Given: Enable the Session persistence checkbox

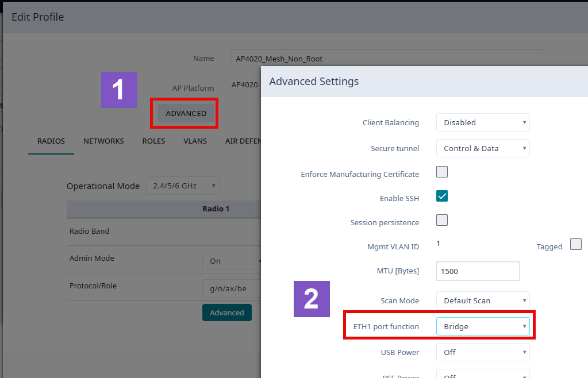Looking at the screenshot, I should click(441, 219).
